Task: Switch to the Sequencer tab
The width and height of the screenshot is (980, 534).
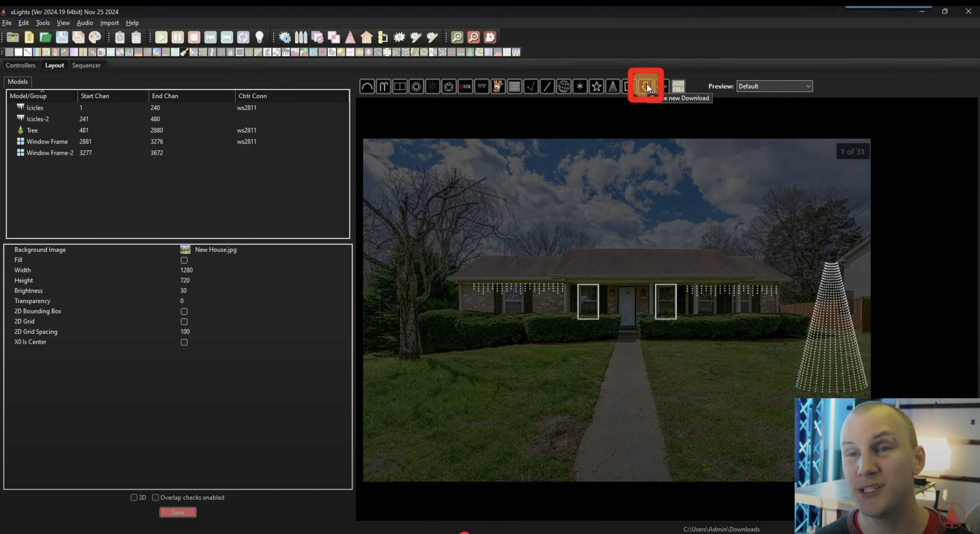Action: (x=86, y=66)
